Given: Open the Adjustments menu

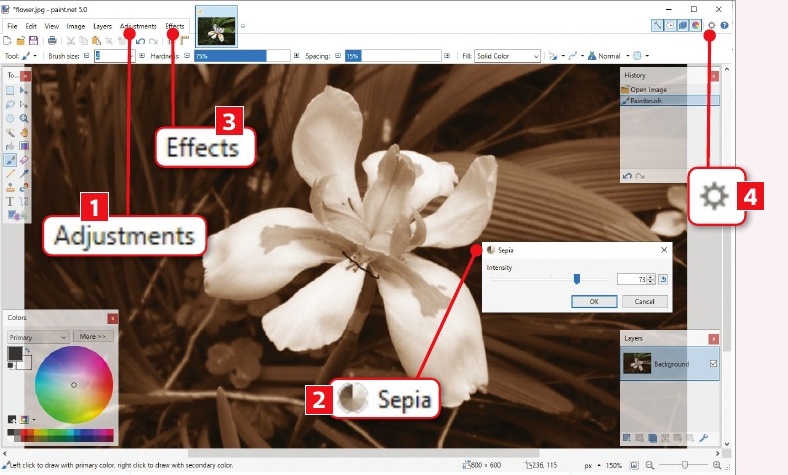Looking at the screenshot, I should pos(136,24).
